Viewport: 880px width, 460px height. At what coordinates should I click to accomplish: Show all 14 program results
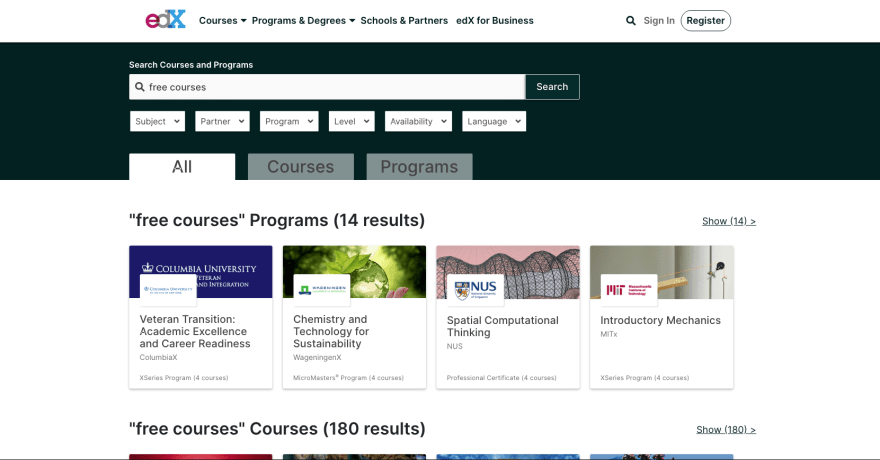[x=728, y=221]
